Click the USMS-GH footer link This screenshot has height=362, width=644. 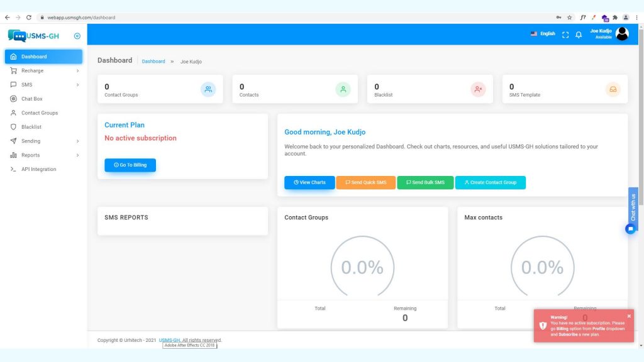point(170,340)
